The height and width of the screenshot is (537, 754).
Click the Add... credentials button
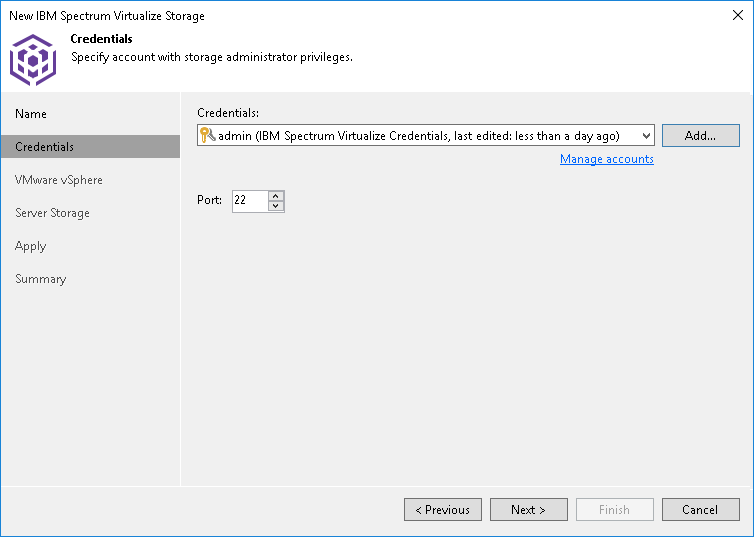700,136
